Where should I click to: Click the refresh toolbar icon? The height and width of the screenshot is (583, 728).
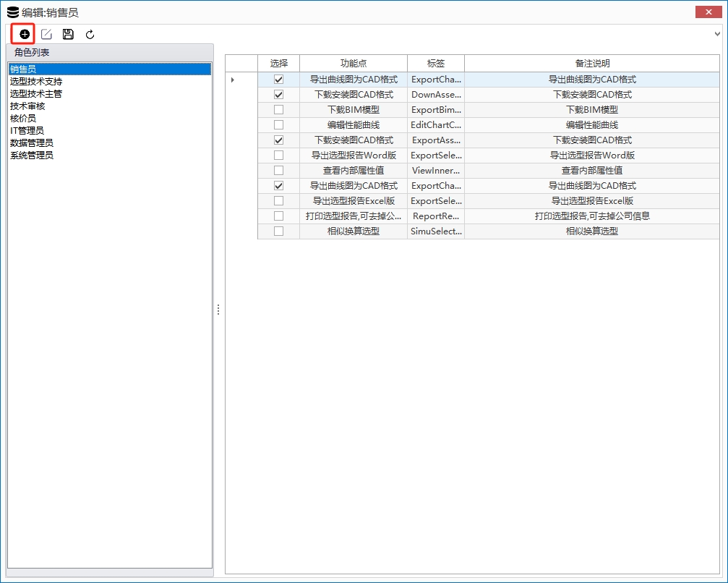pyautogui.click(x=90, y=34)
